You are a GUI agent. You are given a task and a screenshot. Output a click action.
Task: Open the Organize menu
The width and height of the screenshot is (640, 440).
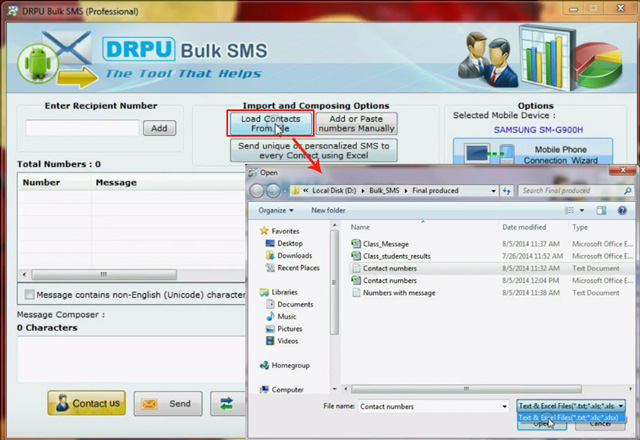coord(276,210)
